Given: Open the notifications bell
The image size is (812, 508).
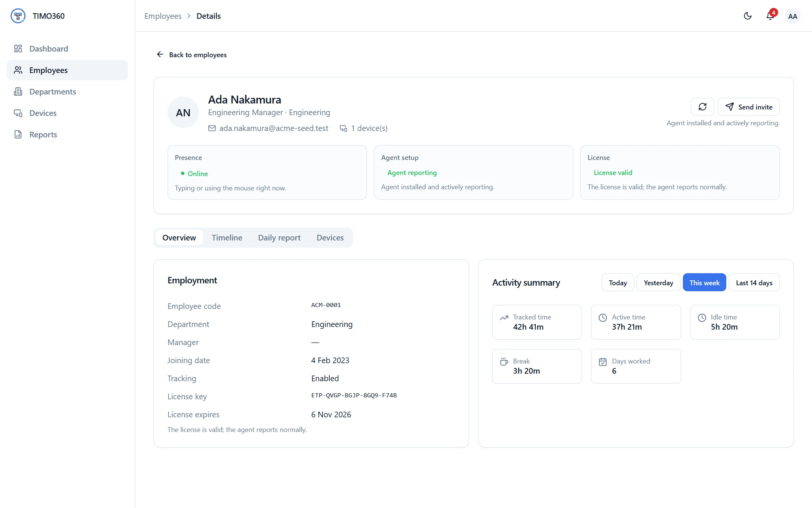Looking at the screenshot, I should (x=770, y=16).
